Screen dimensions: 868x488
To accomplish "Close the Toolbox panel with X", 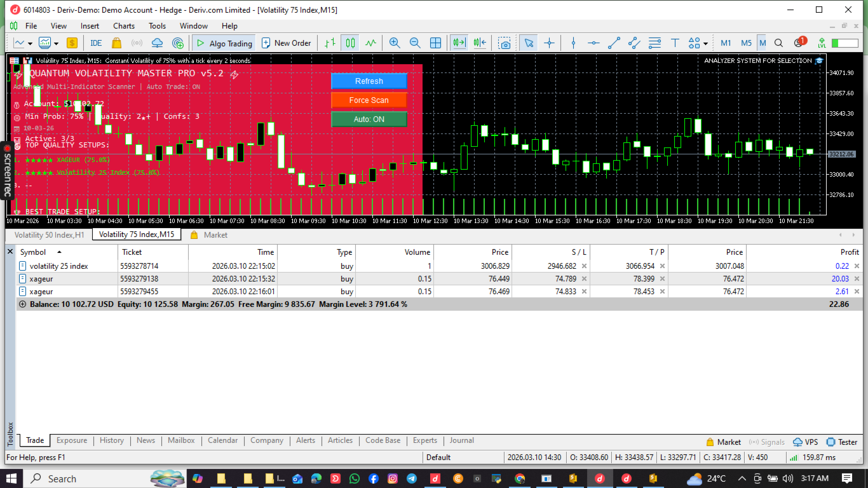I will [10, 252].
